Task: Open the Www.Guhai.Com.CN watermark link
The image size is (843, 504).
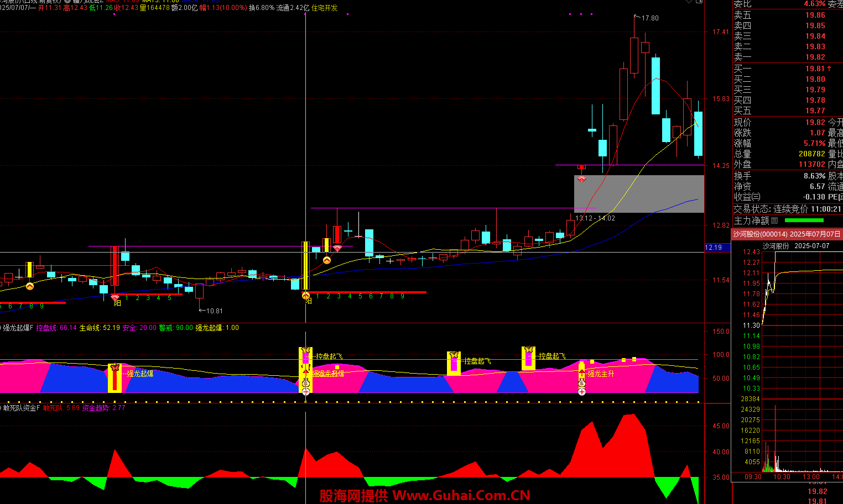Action: click(425, 496)
